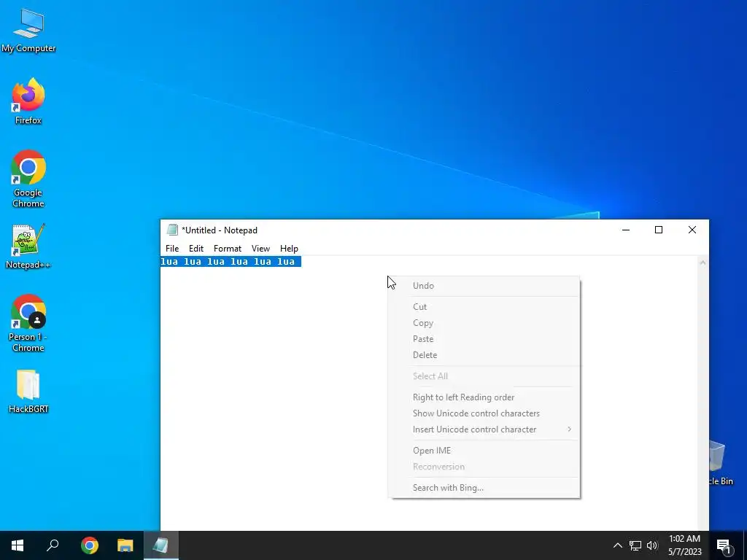Open the volume speaker tray icon
This screenshot has height=560, width=747.
pos(652,545)
